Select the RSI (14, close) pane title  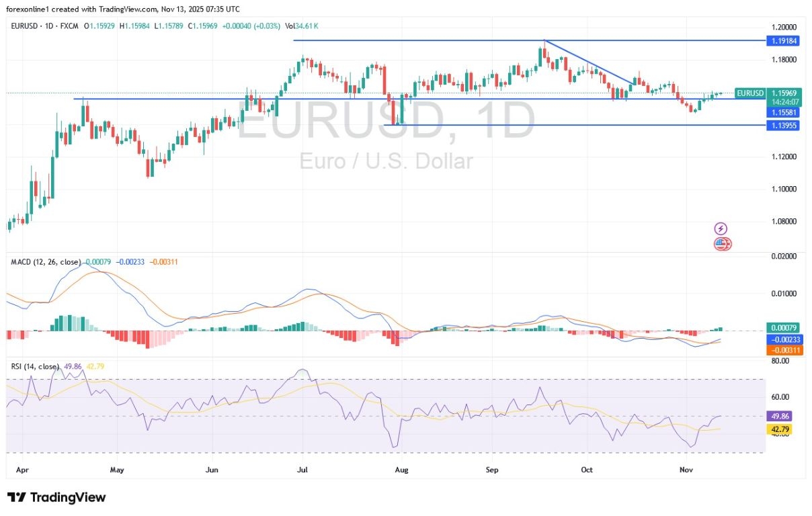[x=35, y=367]
